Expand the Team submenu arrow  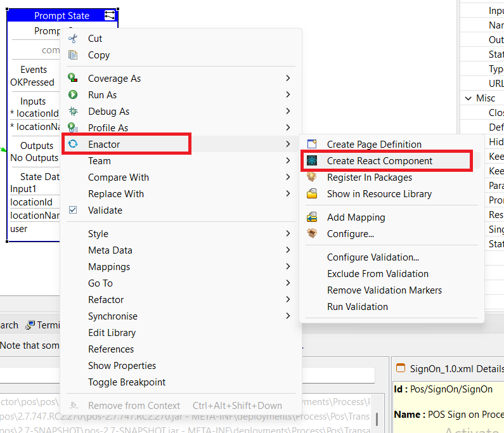click(288, 160)
